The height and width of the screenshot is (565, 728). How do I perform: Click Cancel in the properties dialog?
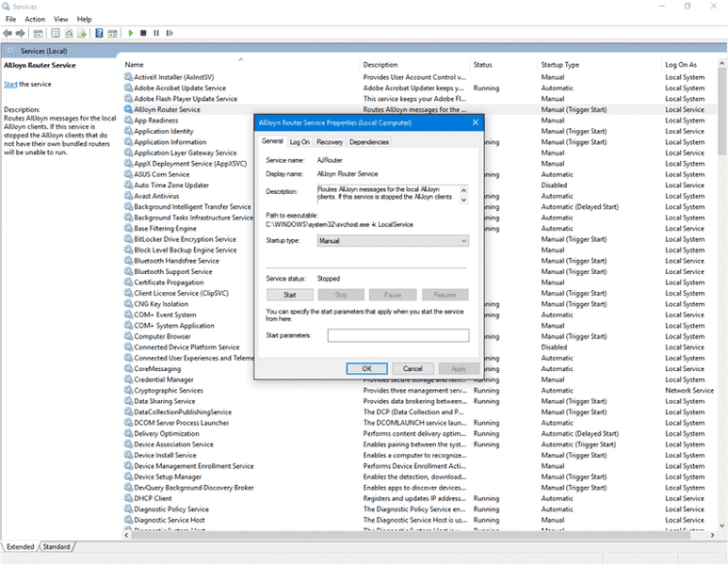click(x=413, y=368)
